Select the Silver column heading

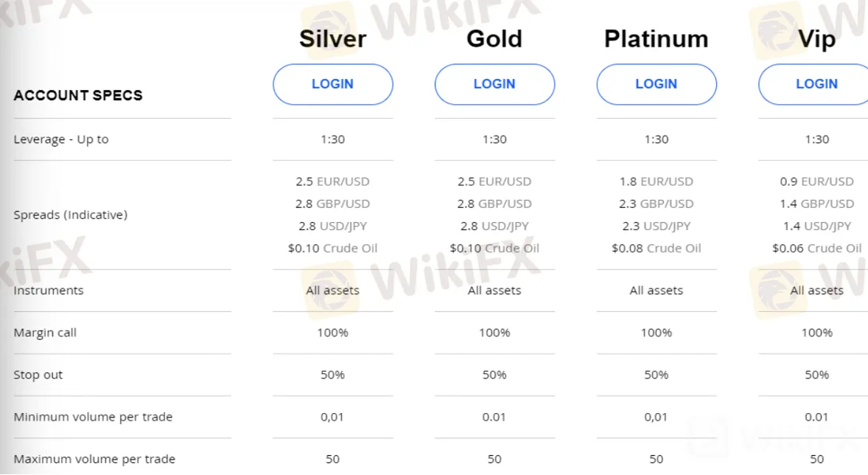click(333, 39)
